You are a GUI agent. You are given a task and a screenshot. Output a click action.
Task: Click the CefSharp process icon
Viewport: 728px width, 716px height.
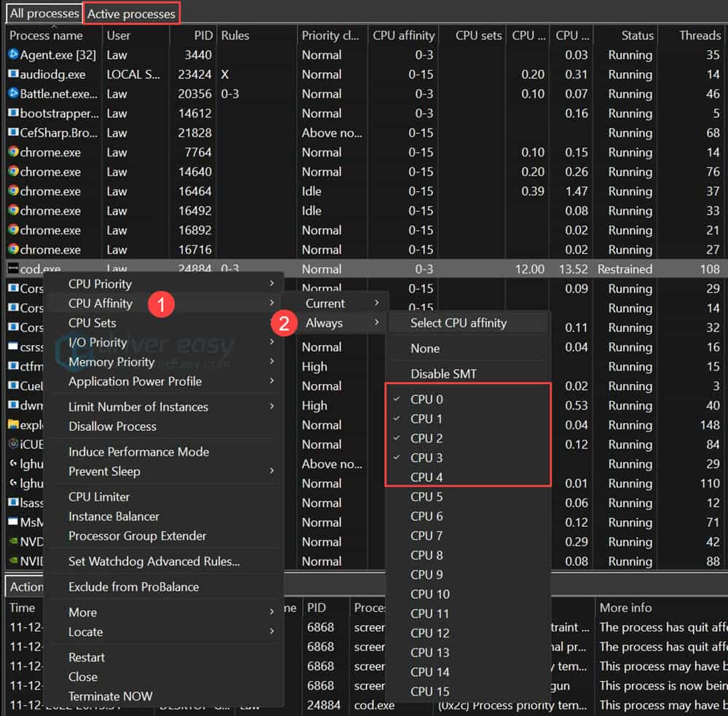(x=13, y=132)
